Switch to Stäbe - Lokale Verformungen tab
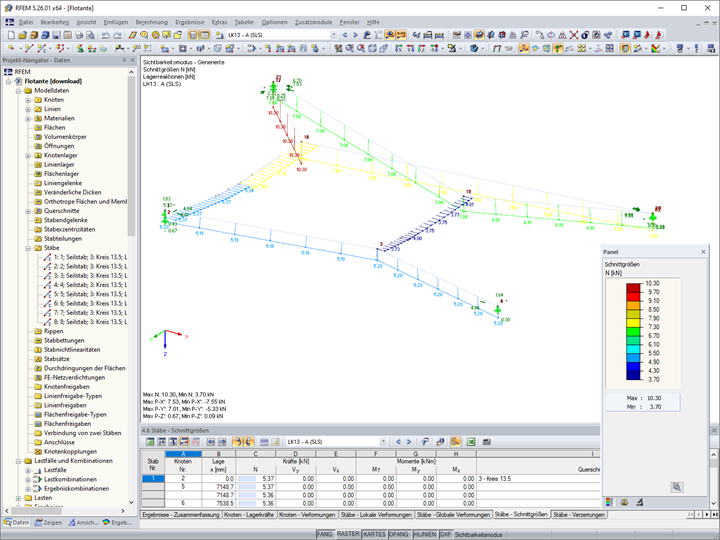 click(x=376, y=515)
